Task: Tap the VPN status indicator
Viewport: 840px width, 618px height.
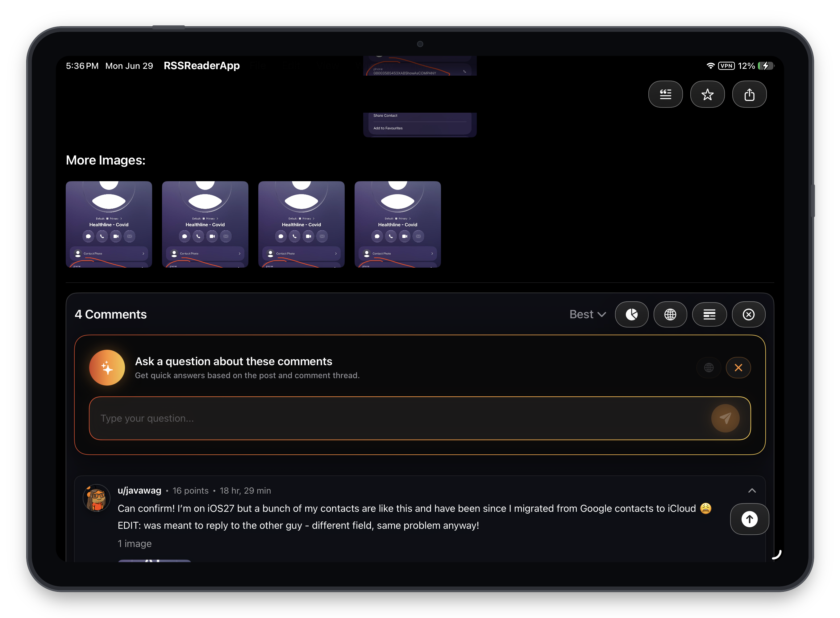Action: [726, 66]
